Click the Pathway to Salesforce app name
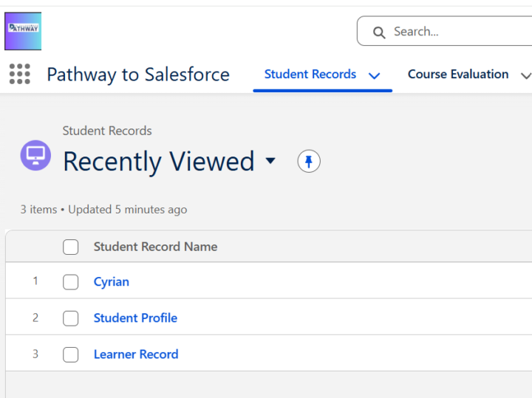Viewport: 532px width, 398px height. 138,75
